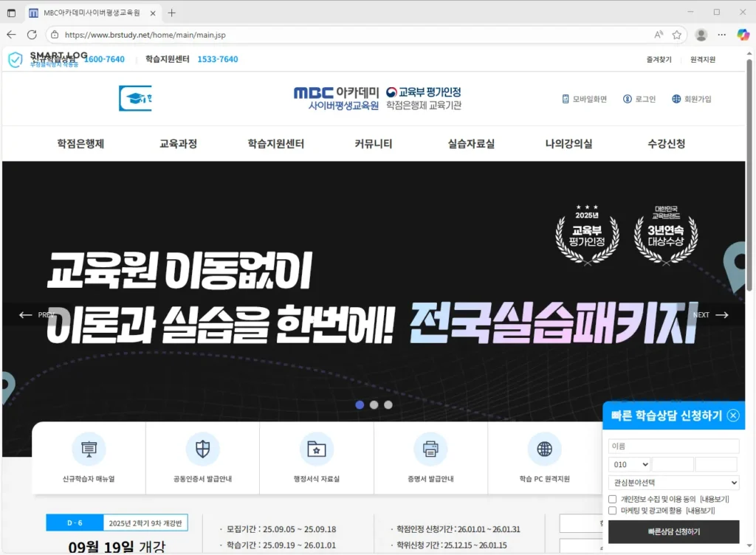View site information lock icon in address bar
Screen dimensions: 756x555
55,35
